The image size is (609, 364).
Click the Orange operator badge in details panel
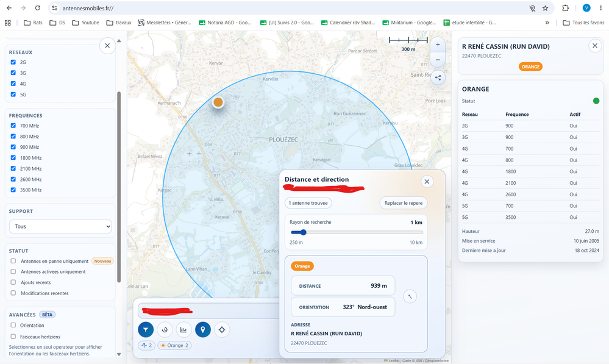(530, 67)
